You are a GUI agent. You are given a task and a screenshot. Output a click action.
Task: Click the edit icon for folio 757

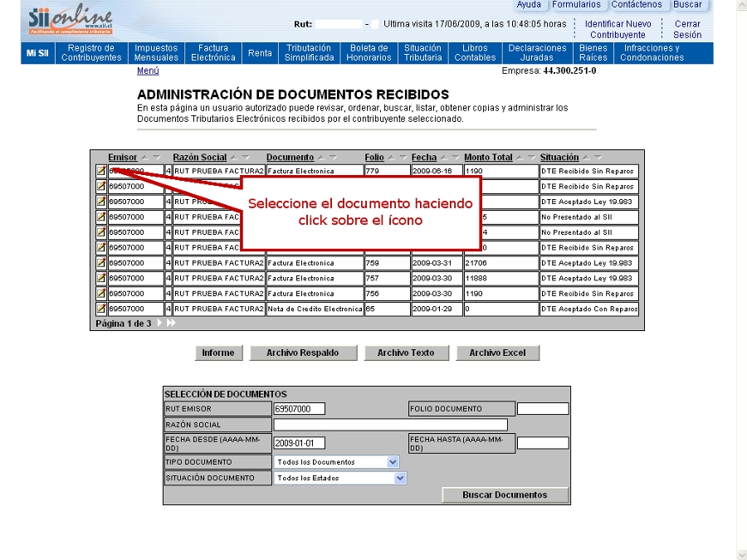[x=101, y=278]
